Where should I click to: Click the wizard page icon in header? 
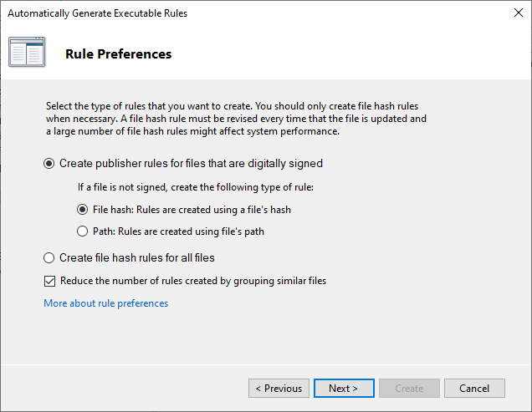click(x=27, y=53)
